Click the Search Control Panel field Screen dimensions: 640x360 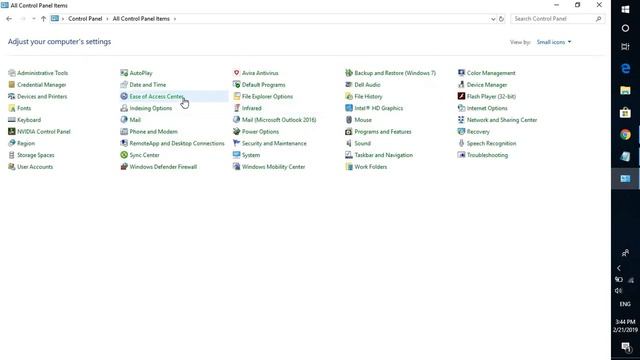(557, 19)
